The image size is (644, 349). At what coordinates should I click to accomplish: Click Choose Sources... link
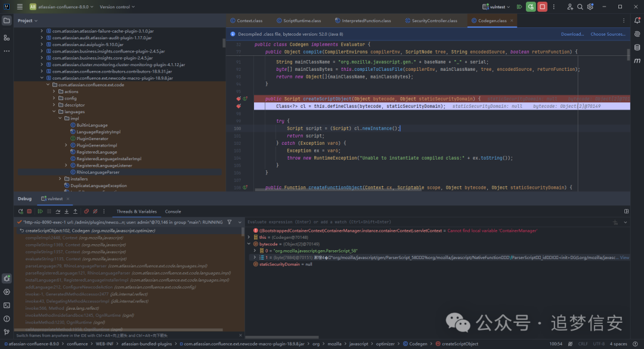(x=608, y=34)
